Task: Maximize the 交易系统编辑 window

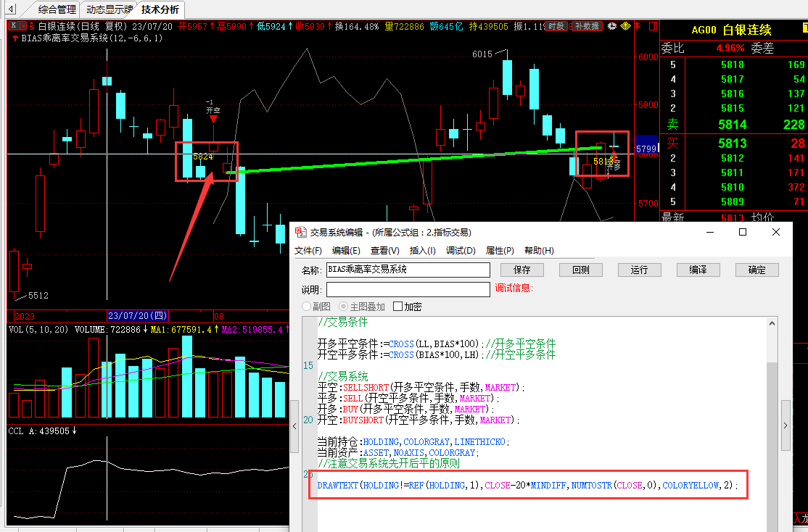Action: 743,232
